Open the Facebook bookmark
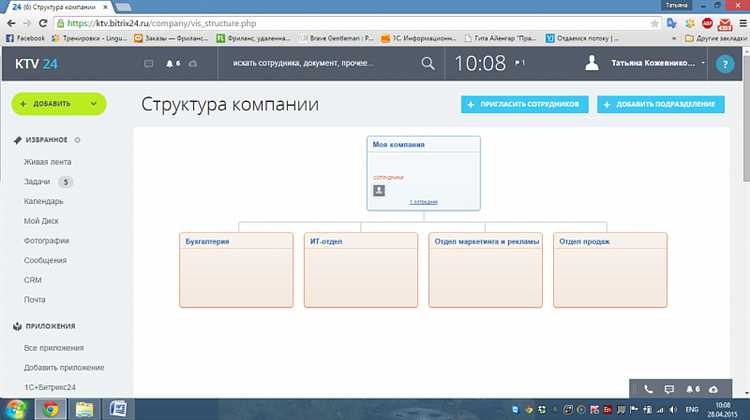Image resolution: width=750 pixels, height=420 pixels. [x=25, y=38]
